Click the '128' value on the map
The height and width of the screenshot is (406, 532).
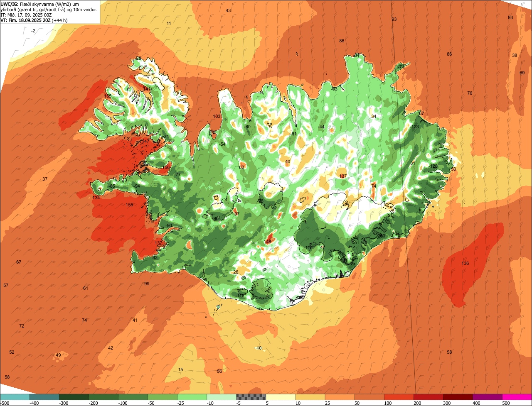click(x=434, y=166)
